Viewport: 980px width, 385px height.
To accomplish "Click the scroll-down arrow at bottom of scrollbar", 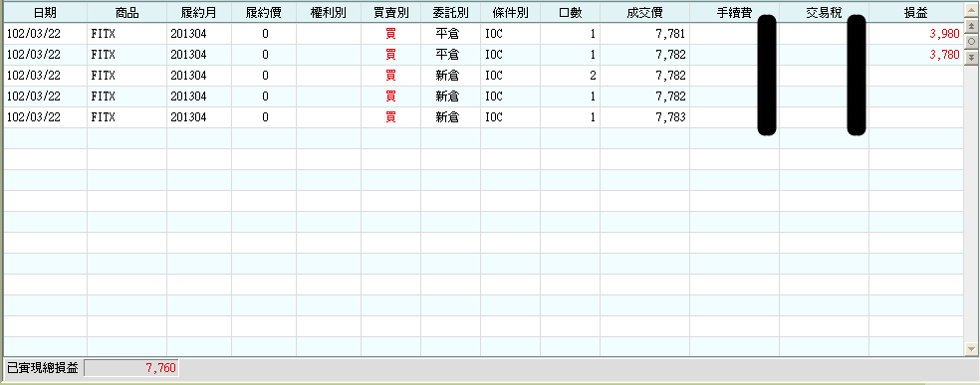I will (971, 348).
